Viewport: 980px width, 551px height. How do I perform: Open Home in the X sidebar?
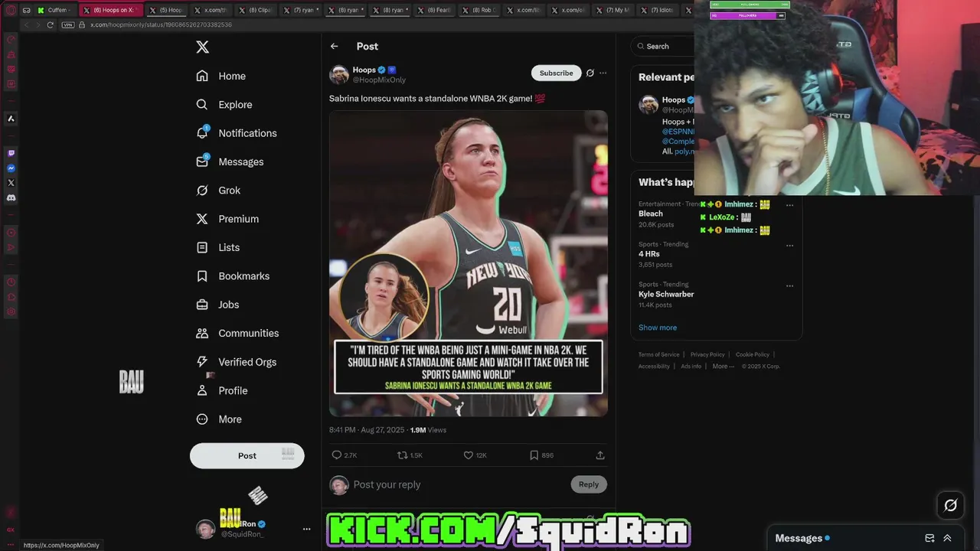tap(221, 76)
